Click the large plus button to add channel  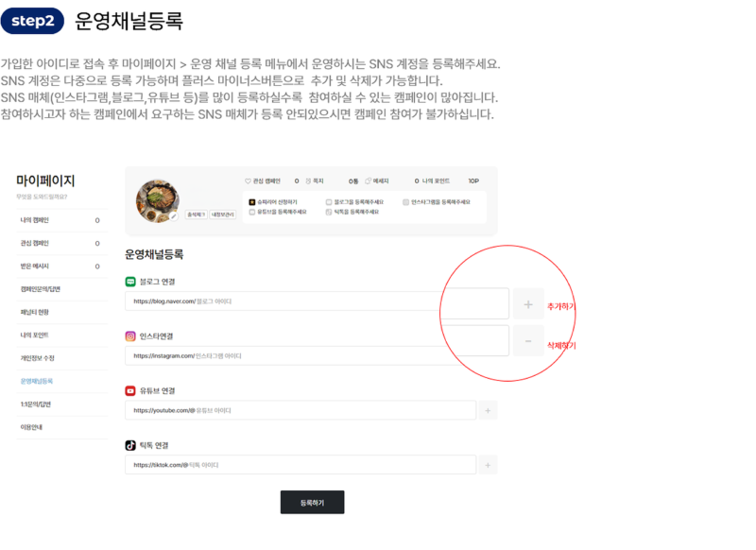(528, 304)
